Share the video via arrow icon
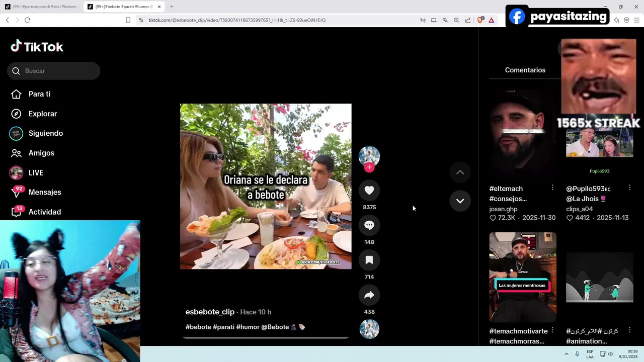This screenshot has width=644, height=362. 369,295
